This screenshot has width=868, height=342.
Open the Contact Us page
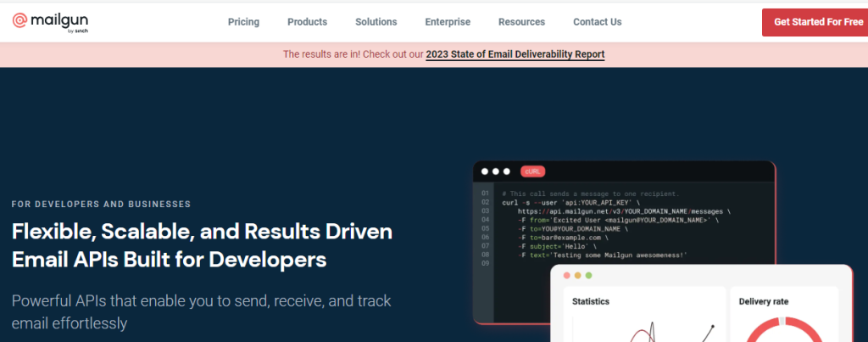[598, 22]
